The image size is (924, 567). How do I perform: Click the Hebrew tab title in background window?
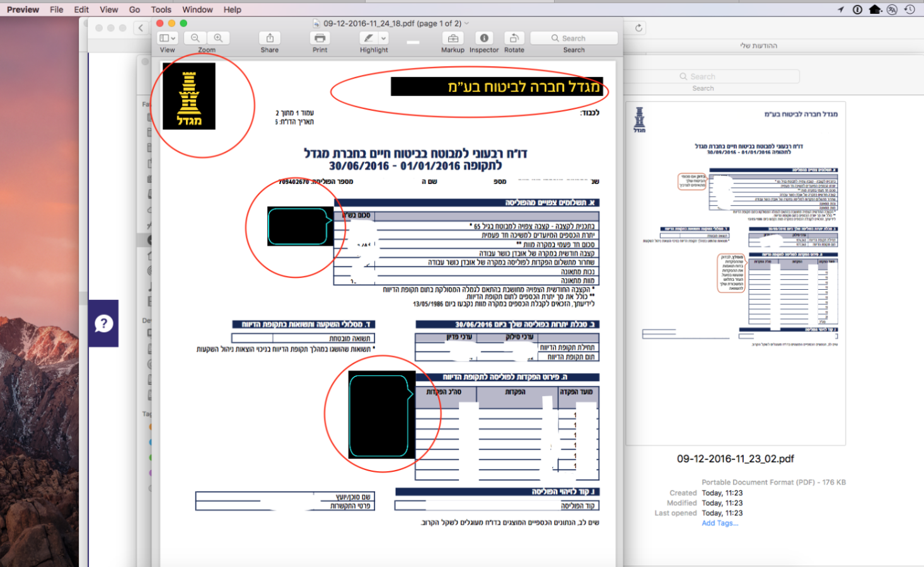pyautogui.click(x=759, y=45)
